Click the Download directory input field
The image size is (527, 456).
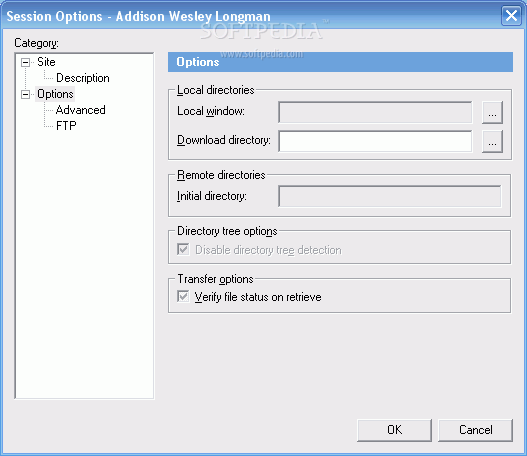point(375,141)
